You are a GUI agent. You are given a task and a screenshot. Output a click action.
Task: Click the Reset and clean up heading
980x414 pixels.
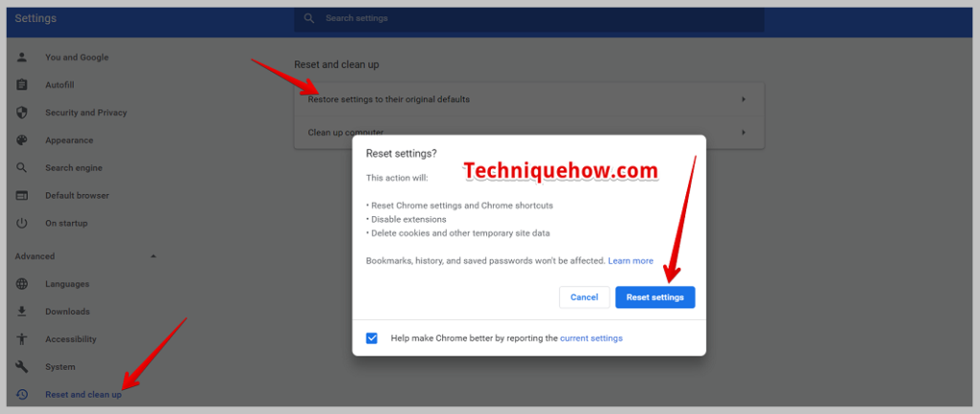(336, 64)
